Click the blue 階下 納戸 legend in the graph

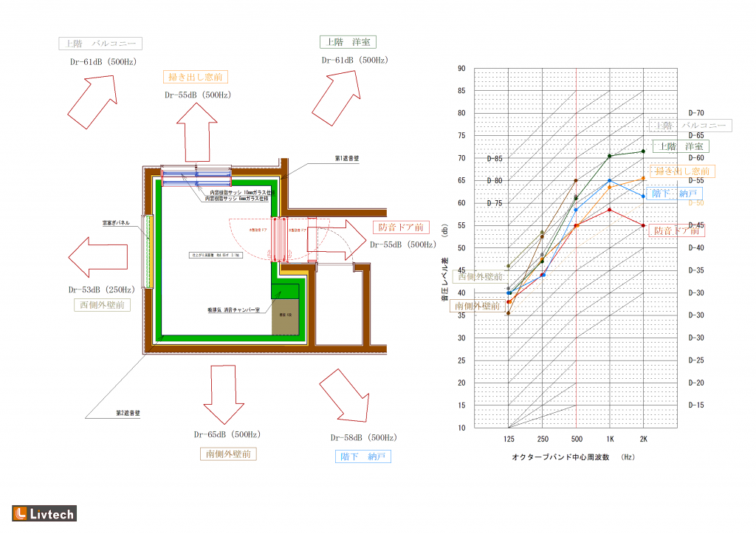click(x=674, y=194)
